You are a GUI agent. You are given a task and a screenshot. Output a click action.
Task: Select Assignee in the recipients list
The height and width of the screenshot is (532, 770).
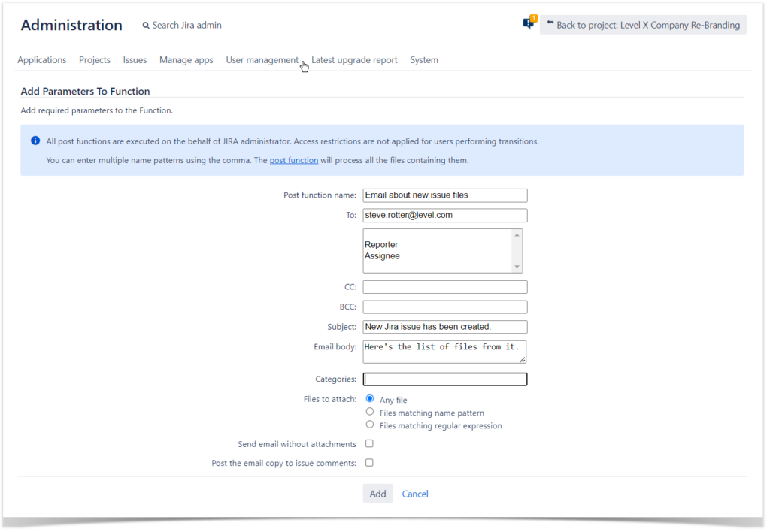coord(382,255)
